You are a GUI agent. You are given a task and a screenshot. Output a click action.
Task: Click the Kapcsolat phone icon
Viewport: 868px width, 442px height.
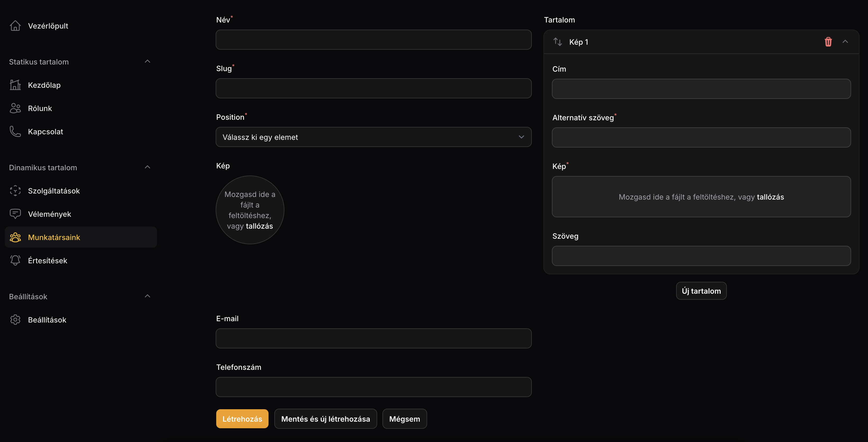15,131
